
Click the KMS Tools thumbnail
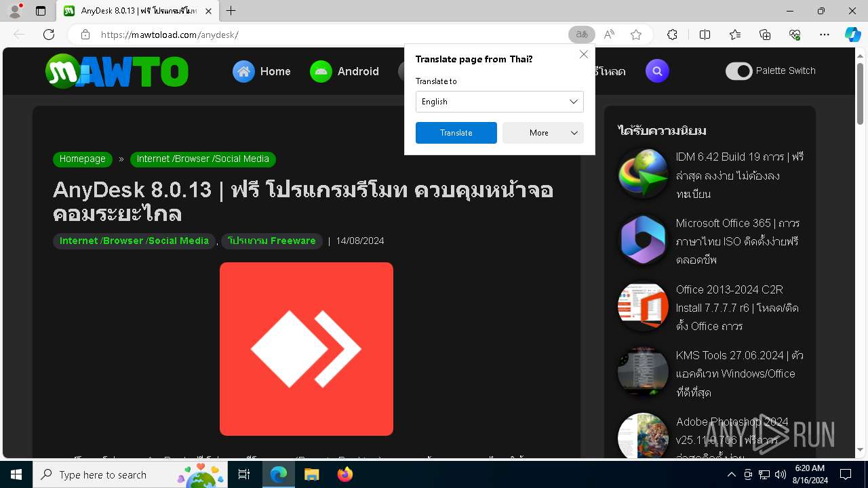pos(643,372)
